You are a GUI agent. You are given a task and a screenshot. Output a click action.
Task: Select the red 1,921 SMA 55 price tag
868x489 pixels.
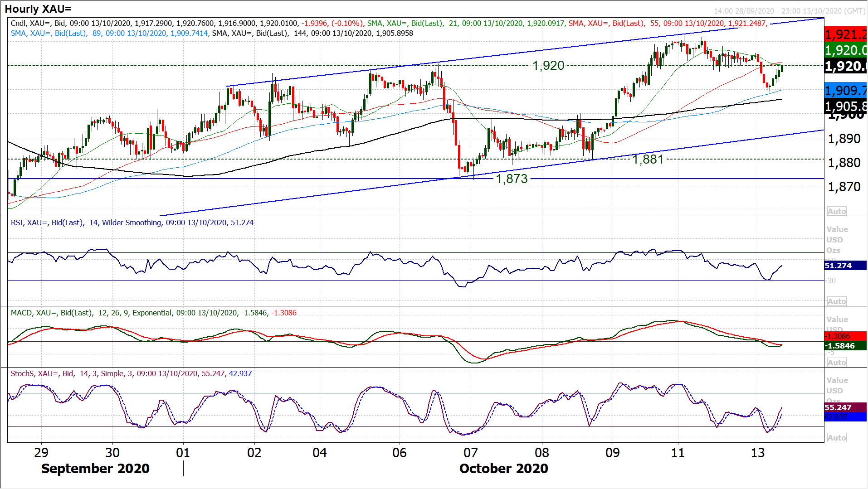click(846, 34)
